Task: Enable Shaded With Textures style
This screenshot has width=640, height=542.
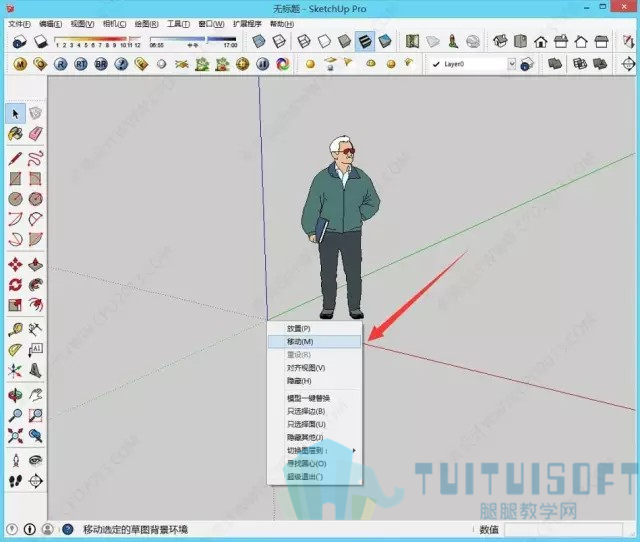Action: (x=365, y=41)
